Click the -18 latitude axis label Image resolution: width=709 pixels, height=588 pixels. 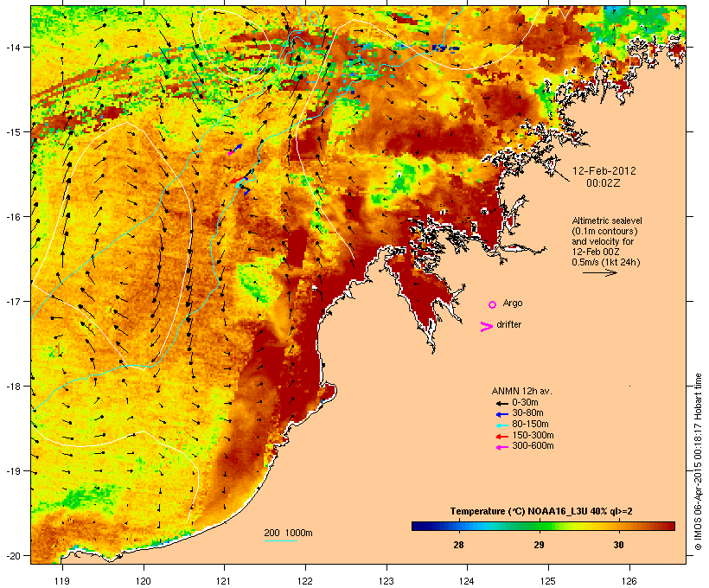(x=11, y=387)
